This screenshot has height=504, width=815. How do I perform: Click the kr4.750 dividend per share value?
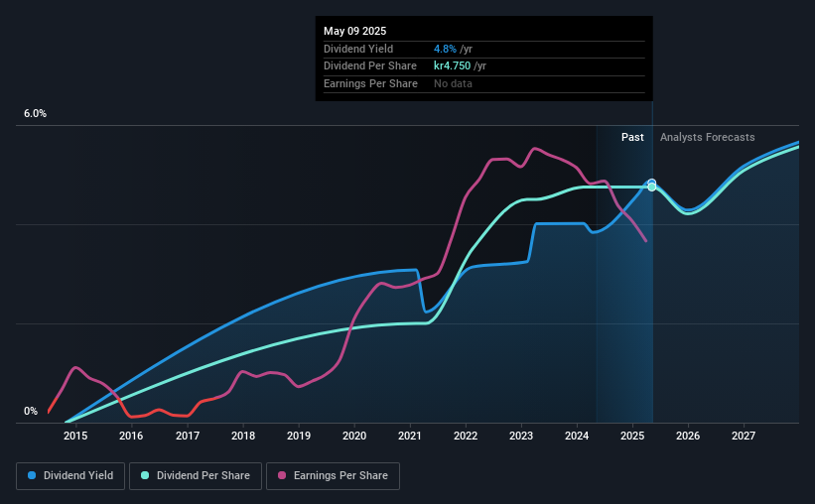pos(453,66)
